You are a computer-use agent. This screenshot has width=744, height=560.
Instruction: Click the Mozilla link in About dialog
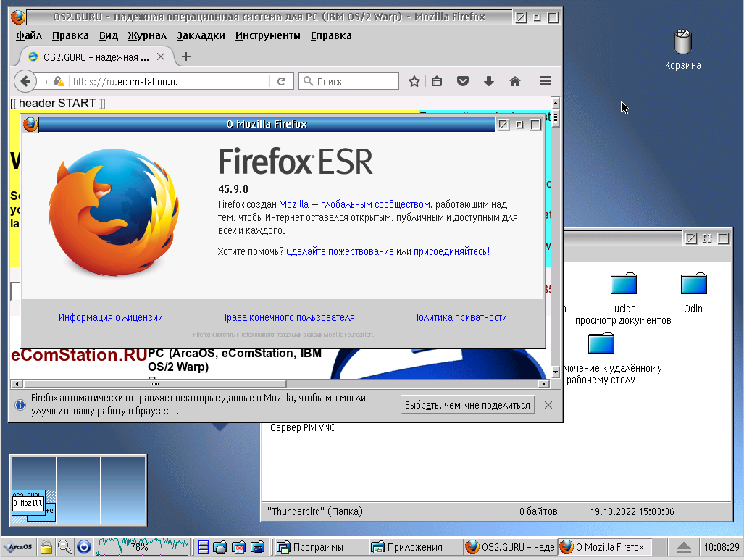click(293, 204)
